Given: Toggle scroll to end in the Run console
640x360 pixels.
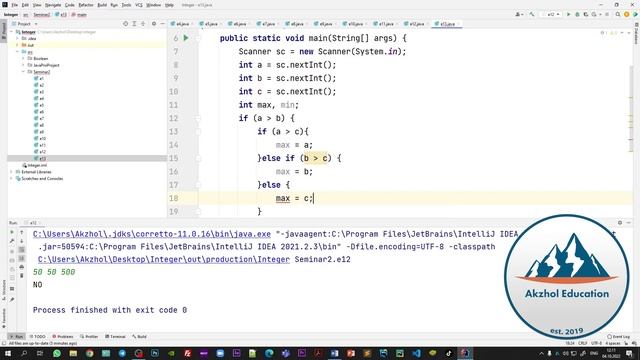Looking at the screenshot, I should tap(22, 258).
